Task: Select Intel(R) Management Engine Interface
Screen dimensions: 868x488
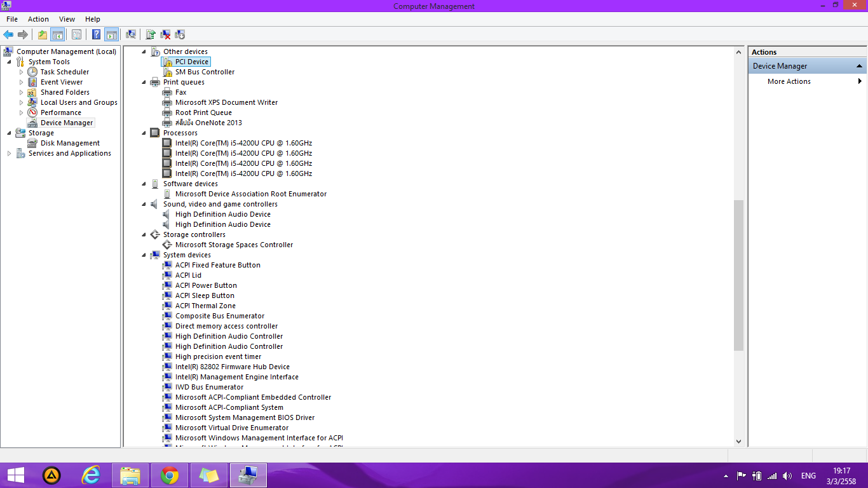Action: point(237,377)
